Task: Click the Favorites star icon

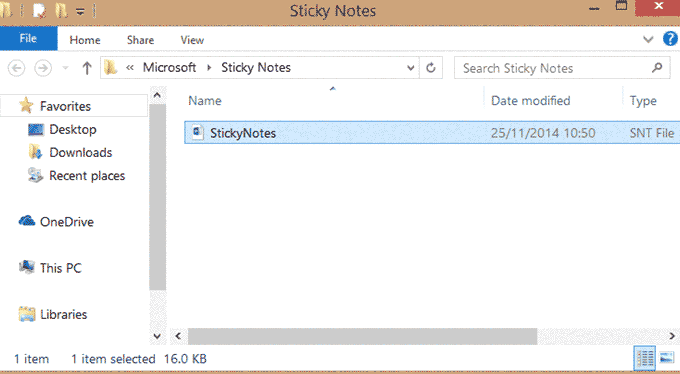Action: (x=26, y=105)
